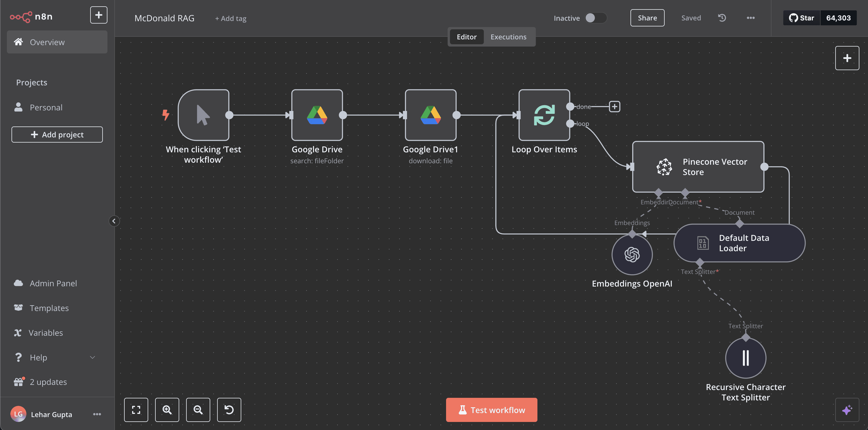Click the LG user avatar
This screenshot has width=868, height=430.
[18, 414]
